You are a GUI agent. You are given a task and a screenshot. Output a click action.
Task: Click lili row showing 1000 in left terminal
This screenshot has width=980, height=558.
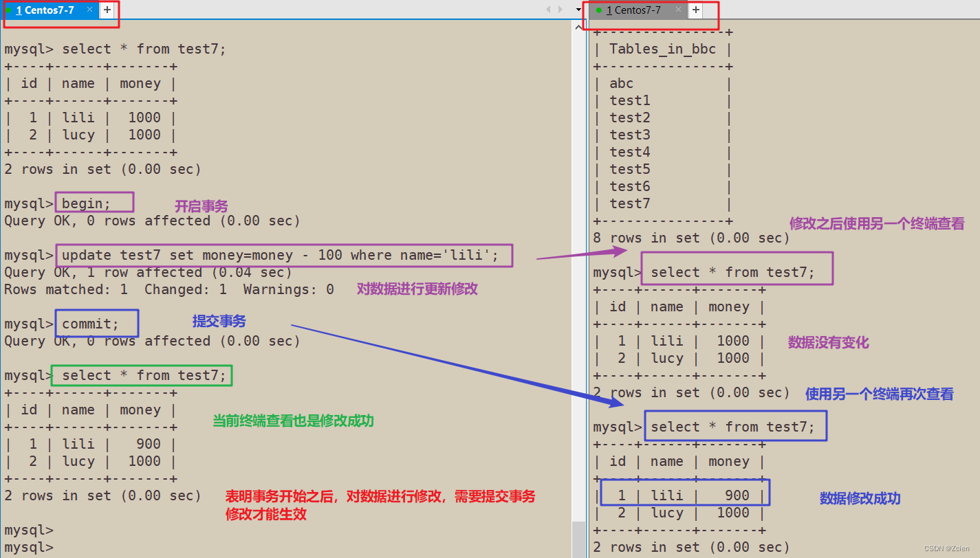point(91,118)
